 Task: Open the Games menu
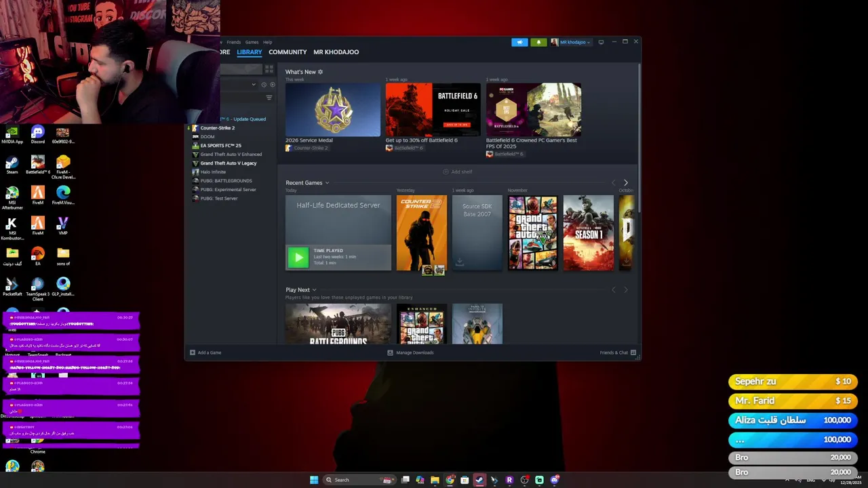tap(252, 42)
